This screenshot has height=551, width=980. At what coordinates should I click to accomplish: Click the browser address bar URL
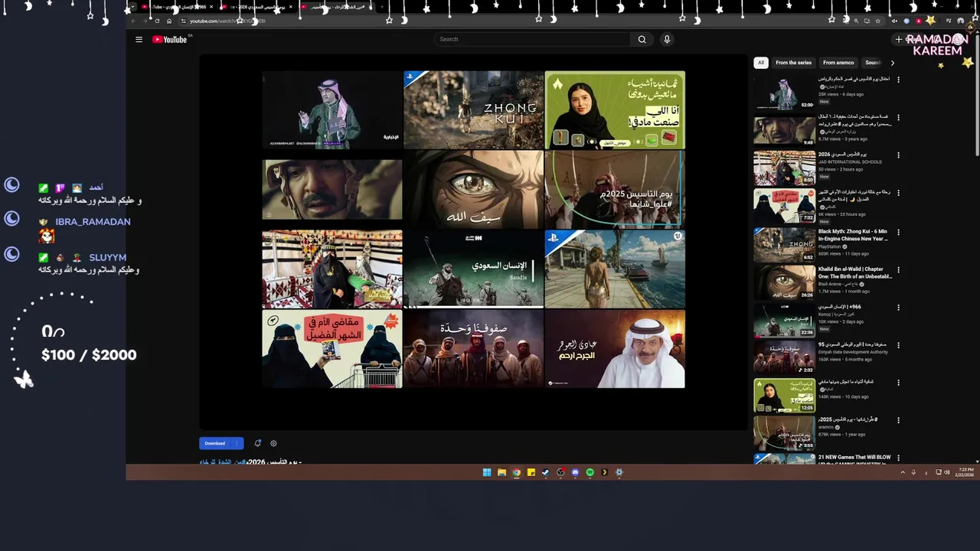click(227, 21)
